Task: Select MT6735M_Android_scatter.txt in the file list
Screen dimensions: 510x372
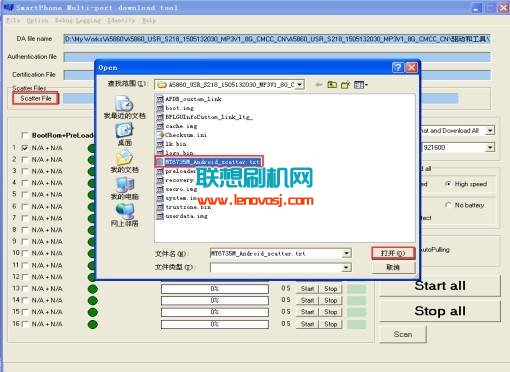Action: click(209, 162)
